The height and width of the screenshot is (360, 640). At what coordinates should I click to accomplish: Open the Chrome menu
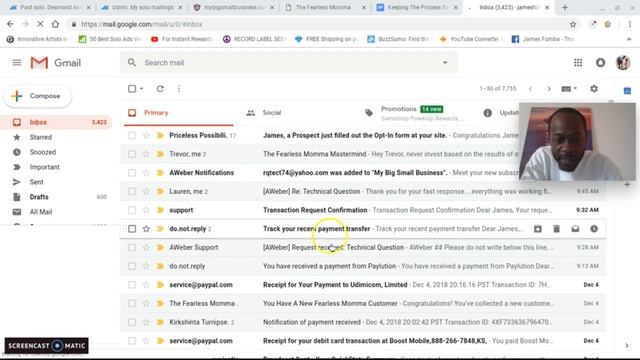629,24
